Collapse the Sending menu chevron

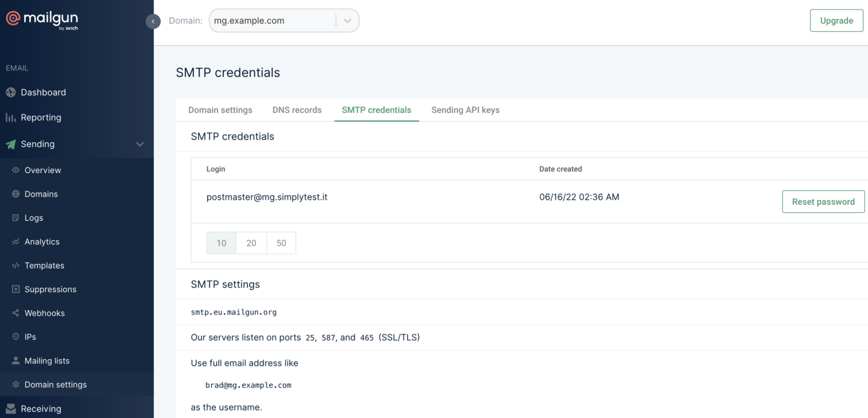[140, 144]
